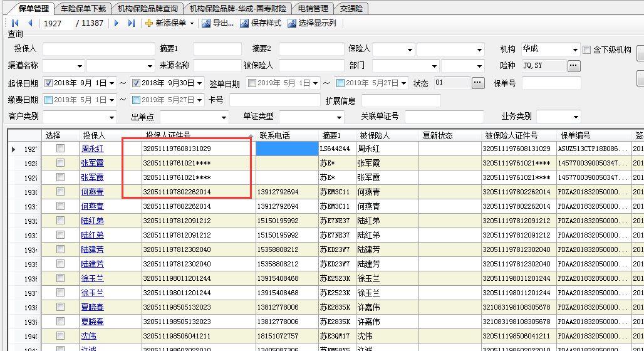Image resolution: width=644 pixels, height=351 pixels.
Task: Uncheck 起保日期 start date checkbox
Action: [48, 83]
